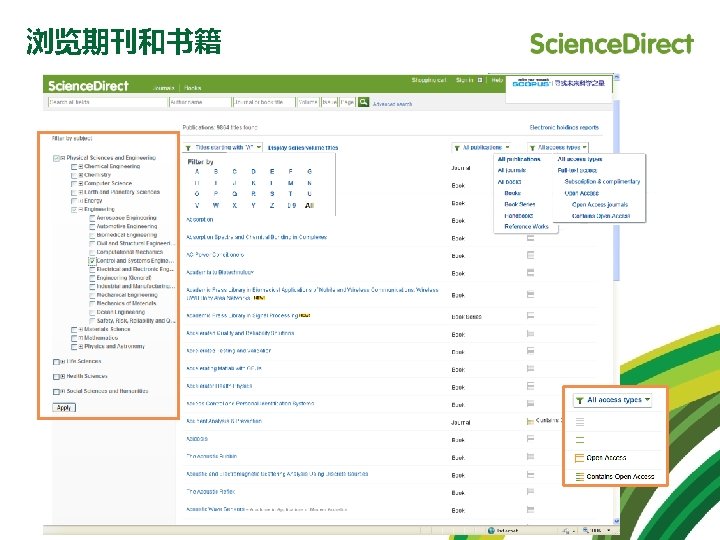Open the Journals tab in header
This screenshot has width=720, height=540.
point(163,88)
